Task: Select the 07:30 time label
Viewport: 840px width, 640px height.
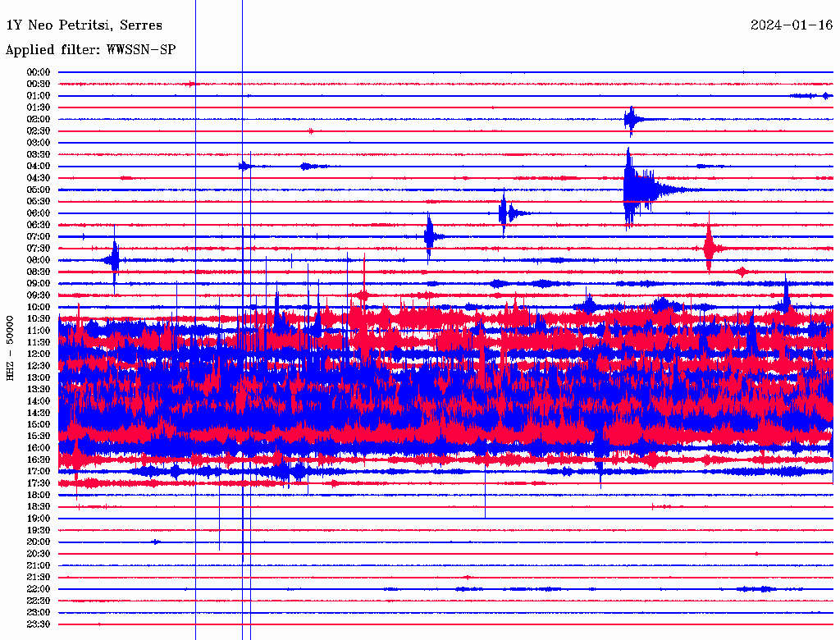Action: 39,248
